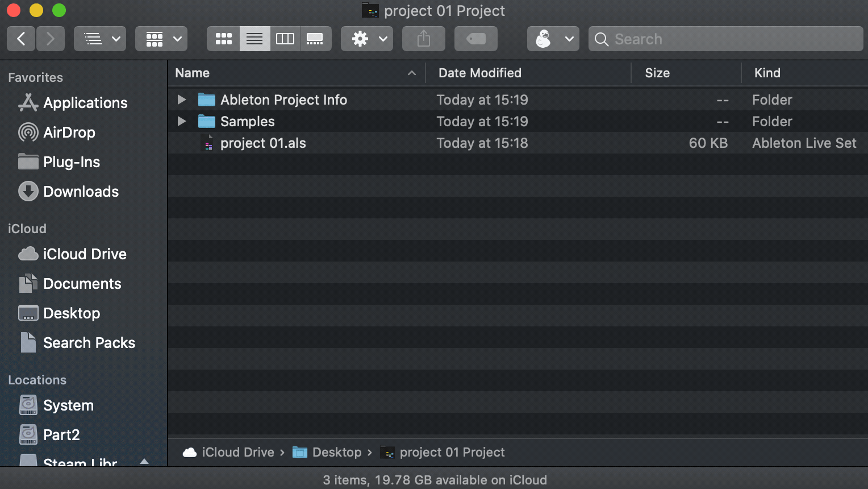Switch to column view mode
The height and width of the screenshot is (489, 868).
(x=285, y=39)
